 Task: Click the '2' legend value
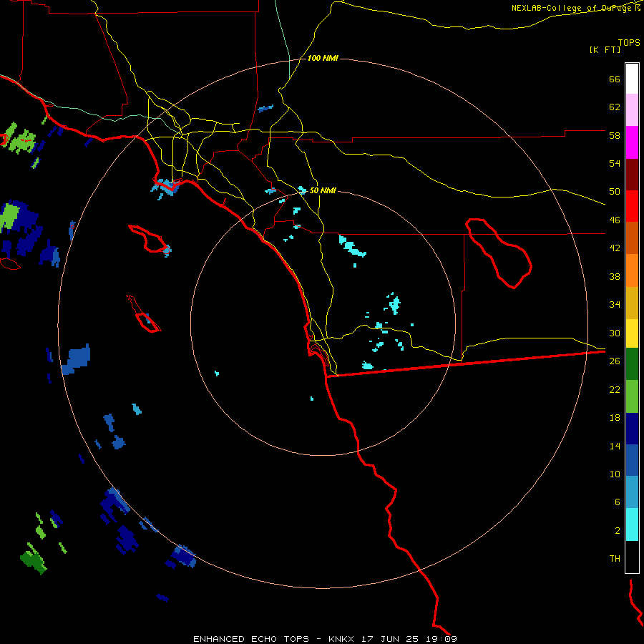pyautogui.click(x=618, y=531)
